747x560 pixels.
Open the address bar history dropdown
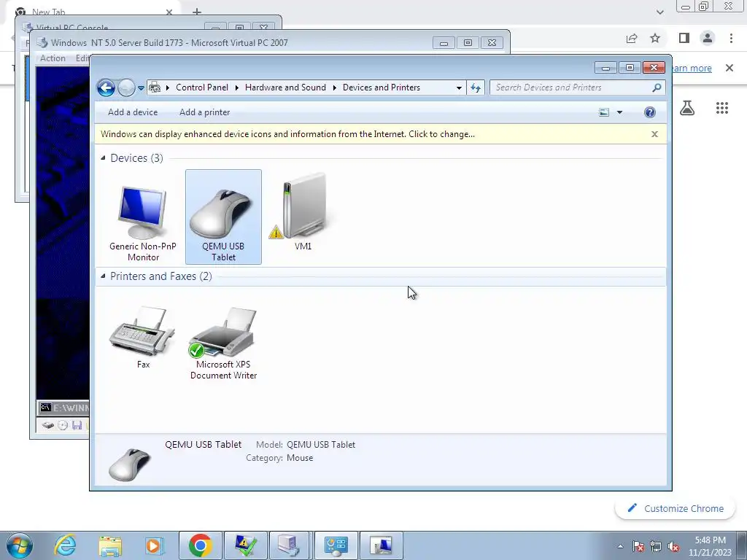click(x=459, y=88)
